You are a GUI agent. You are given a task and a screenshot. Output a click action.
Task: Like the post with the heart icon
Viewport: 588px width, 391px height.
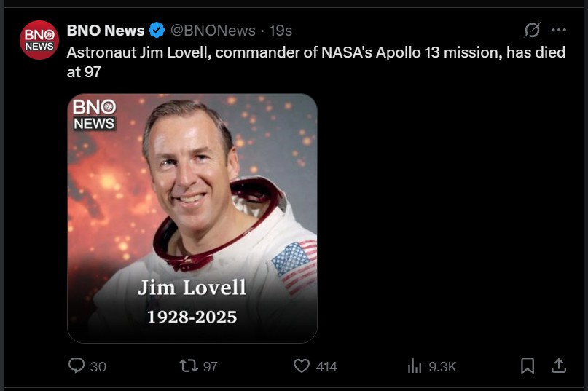[x=302, y=366]
